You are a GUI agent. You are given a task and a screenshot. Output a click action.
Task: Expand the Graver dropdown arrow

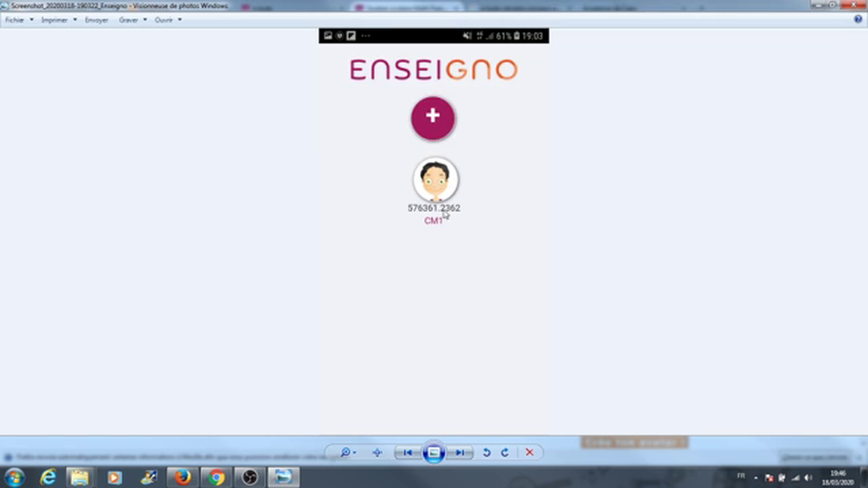click(x=143, y=20)
